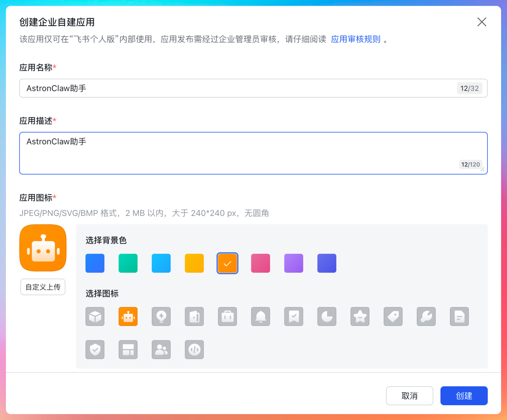Pick the briefcase app icon

pyautogui.click(x=227, y=316)
